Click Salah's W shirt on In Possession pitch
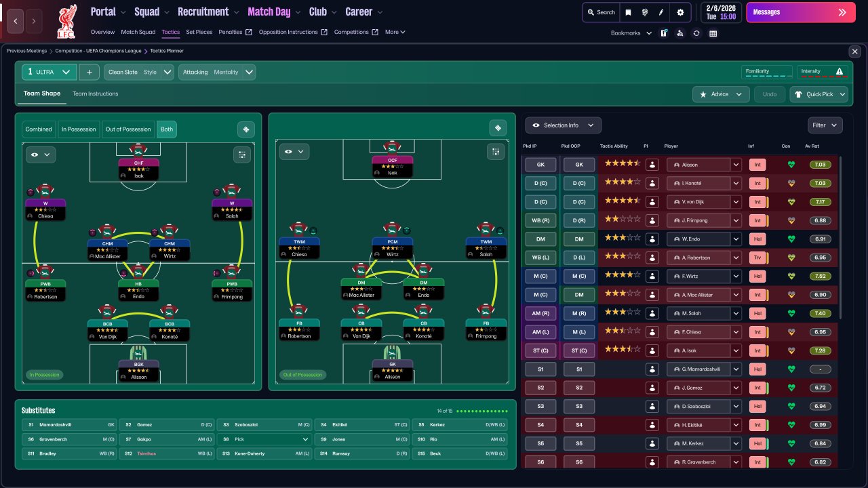This screenshot has width=868, height=488. tap(232, 190)
